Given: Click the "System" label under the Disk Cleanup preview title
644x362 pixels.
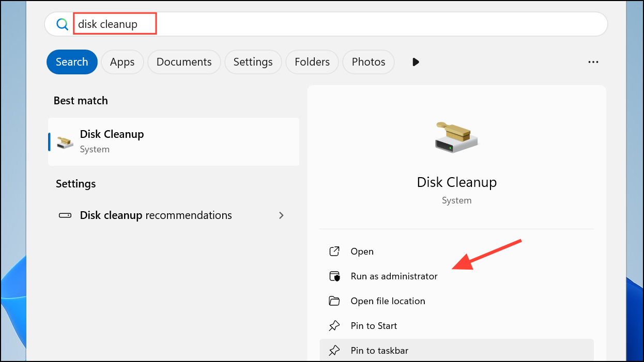Looking at the screenshot, I should 456,200.
